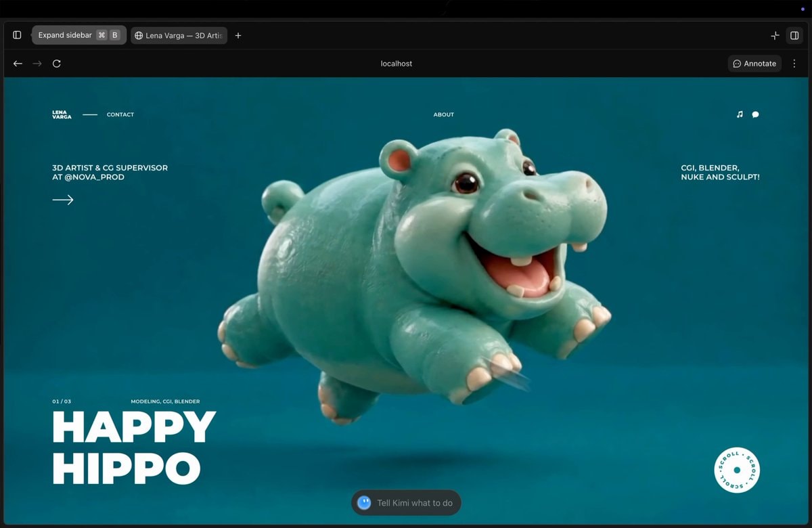Click the Kimi smiley face icon
812x528 pixels.
coord(364,503)
